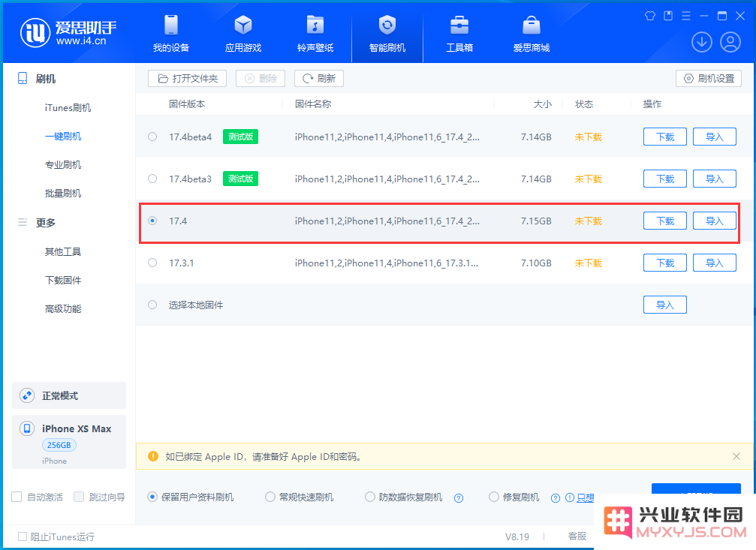The image size is (756, 550).
Task: Click 客服 support link
Action: point(577,536)
